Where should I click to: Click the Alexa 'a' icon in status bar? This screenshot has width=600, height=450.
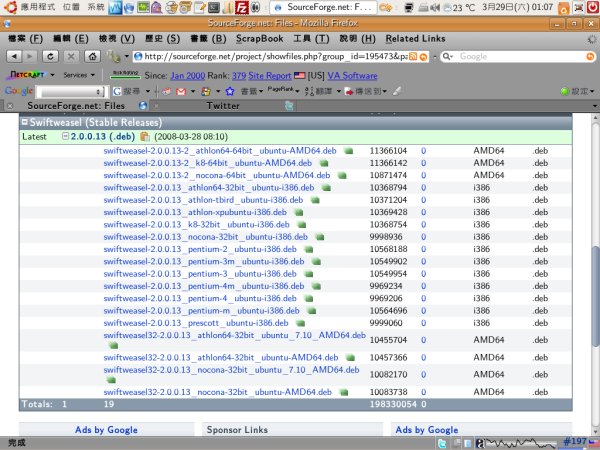coord(479,443)
